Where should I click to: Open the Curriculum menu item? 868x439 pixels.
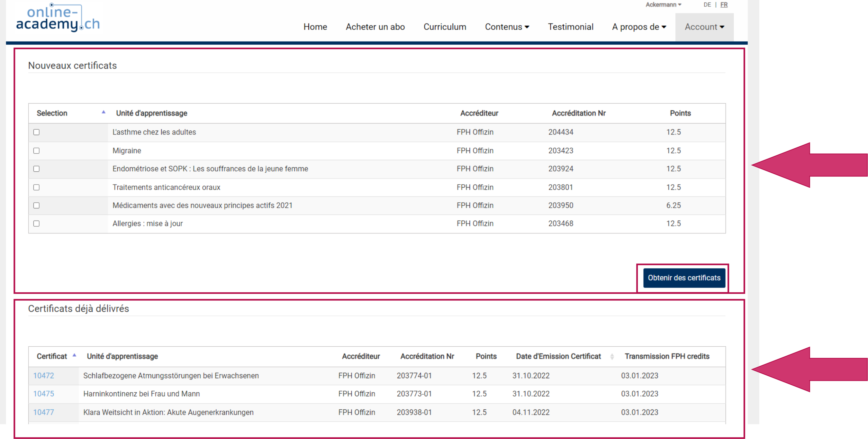tap(445, 27)
